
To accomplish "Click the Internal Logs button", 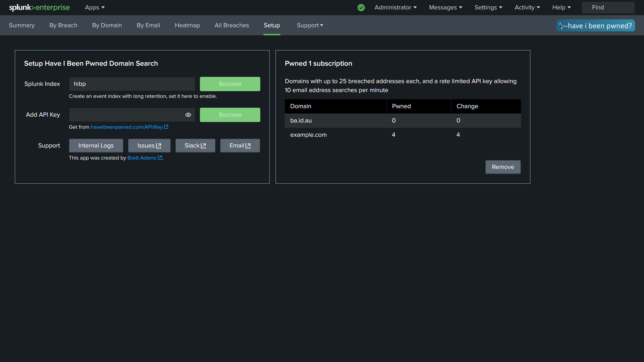I will (96, 146).
